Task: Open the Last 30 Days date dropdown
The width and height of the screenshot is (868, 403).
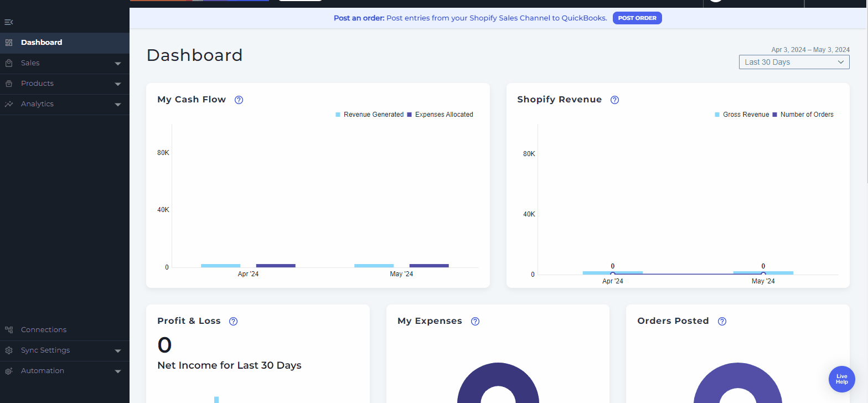Action: pyautogui.click(x=794, y=62)
